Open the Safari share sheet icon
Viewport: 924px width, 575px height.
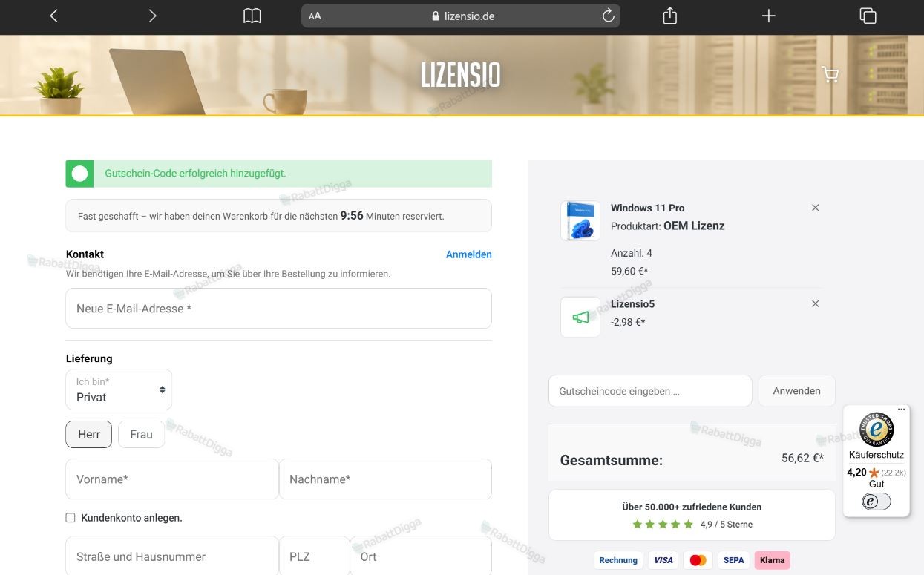point(669,15)
